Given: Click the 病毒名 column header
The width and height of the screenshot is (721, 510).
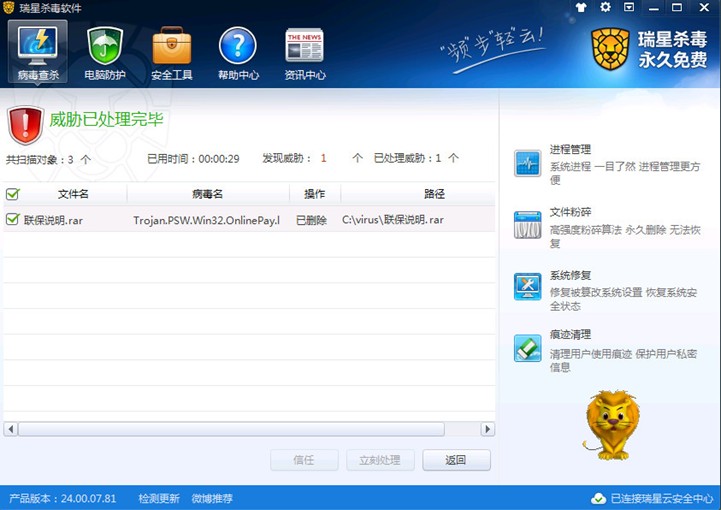Looking at the screenshot, I should (207, 194).
